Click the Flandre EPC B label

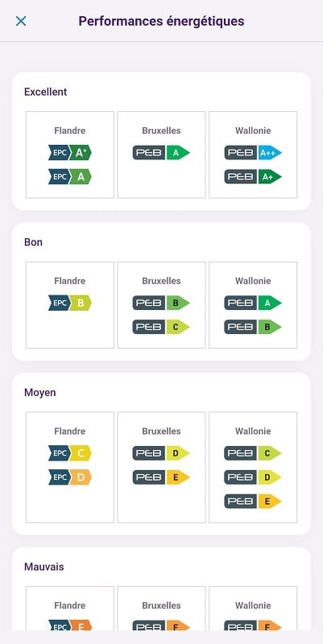point(70,303)
